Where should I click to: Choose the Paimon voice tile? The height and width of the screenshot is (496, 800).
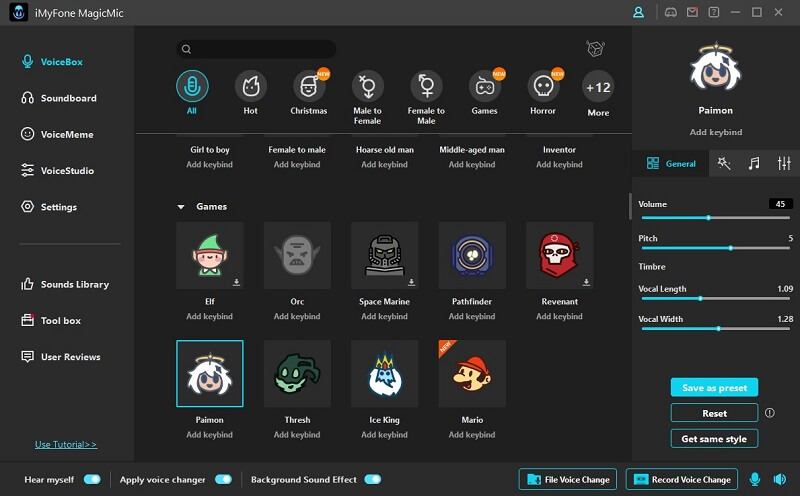[210, 374]
